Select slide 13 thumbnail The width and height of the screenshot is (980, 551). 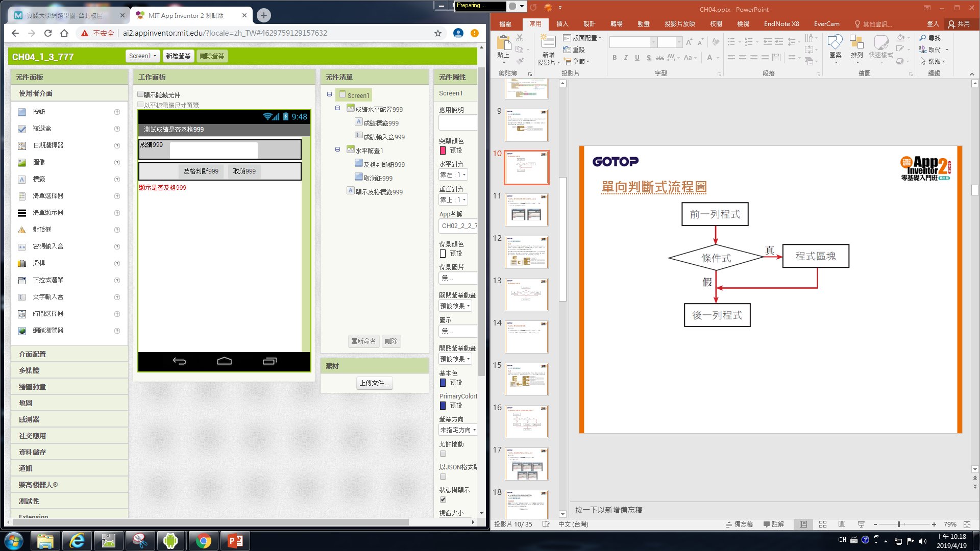(x=527, y=294)
